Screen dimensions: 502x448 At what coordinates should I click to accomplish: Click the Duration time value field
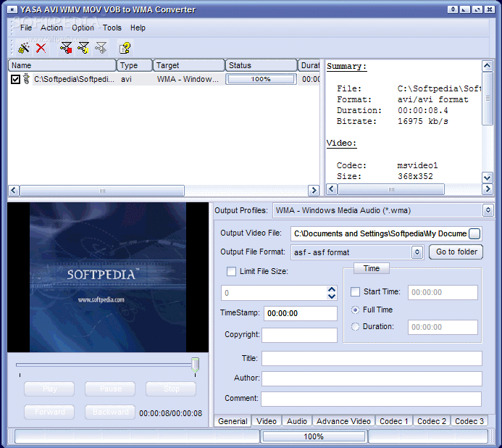pos(443,327)
